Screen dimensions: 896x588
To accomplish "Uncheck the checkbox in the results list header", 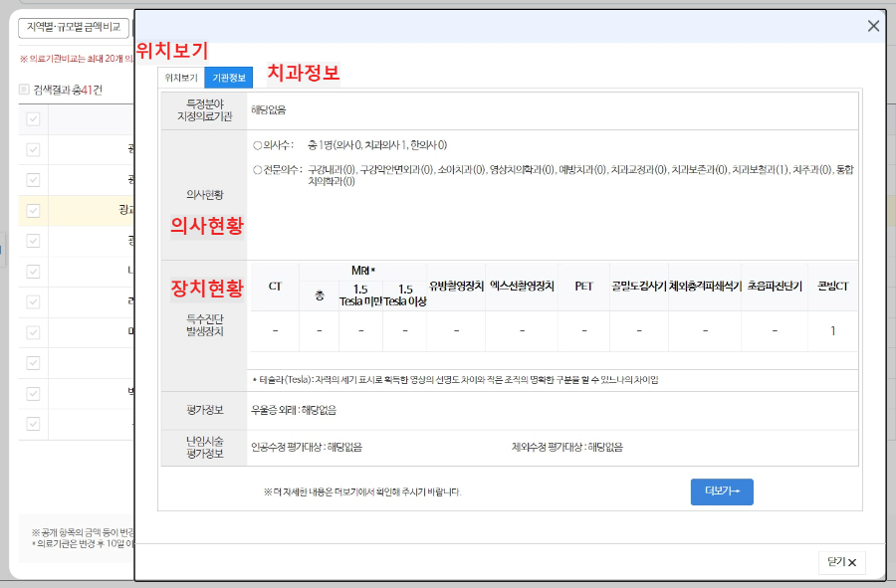I will (34, 120).
